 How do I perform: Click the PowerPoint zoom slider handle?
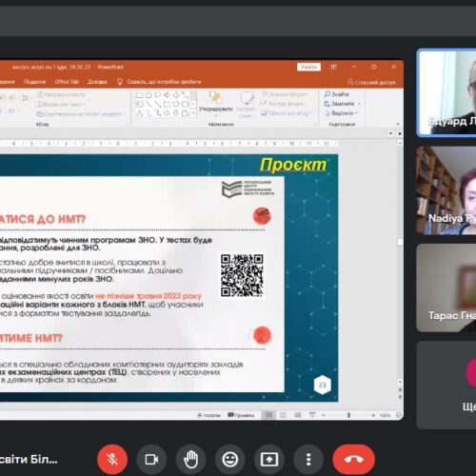pos(348,415)
